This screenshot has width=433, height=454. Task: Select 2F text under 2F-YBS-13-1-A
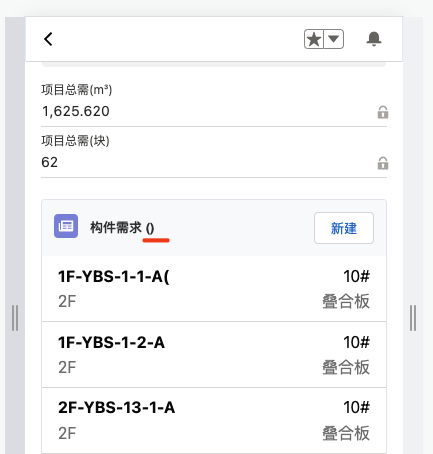coord(67,433)
